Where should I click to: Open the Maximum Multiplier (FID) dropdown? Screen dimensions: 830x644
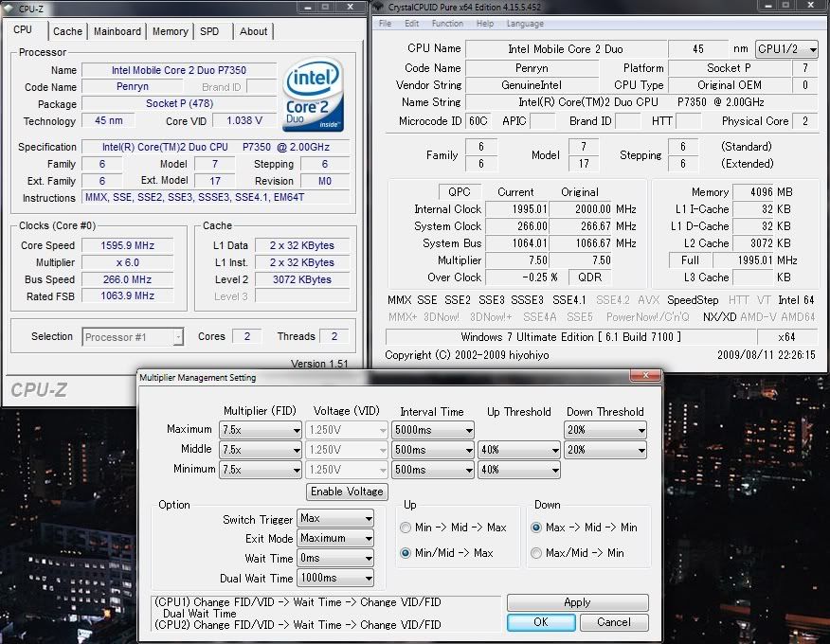click(261, 430)
